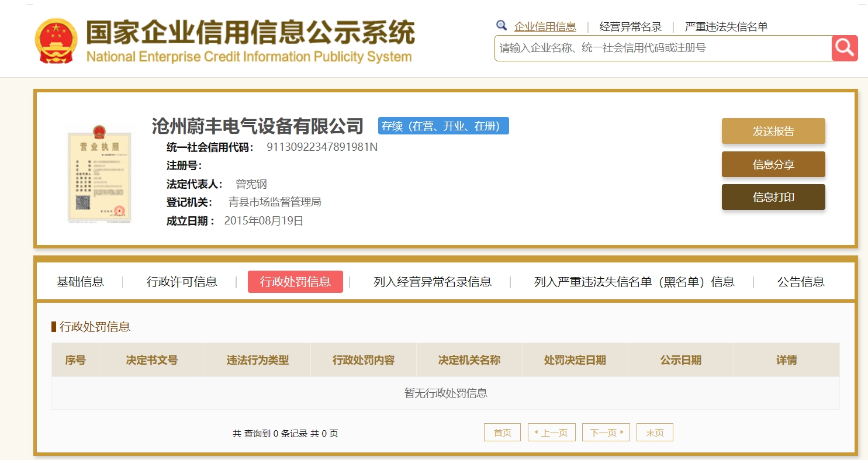Click the 信息分享 button
868x460 pixels.
pos(773,164)
